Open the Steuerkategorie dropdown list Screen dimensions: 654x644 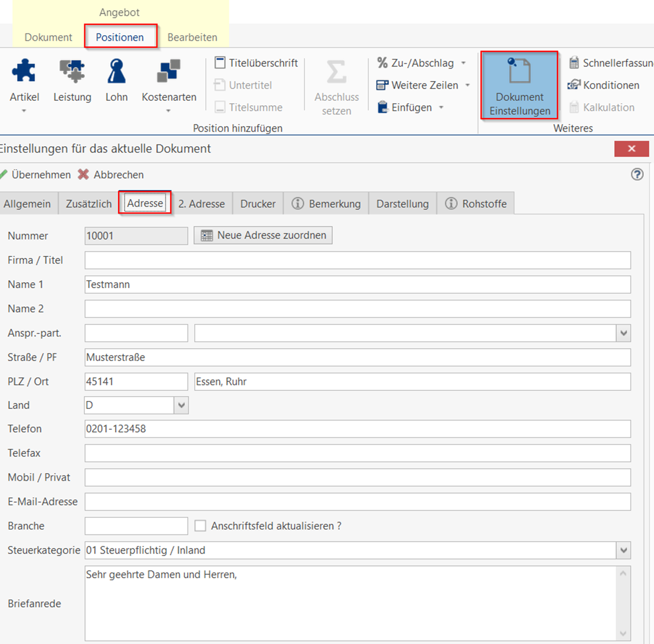623,550
